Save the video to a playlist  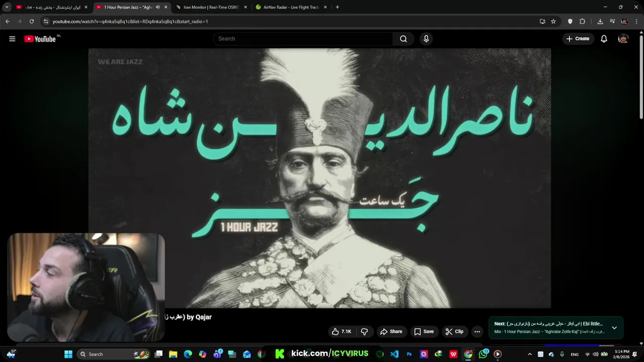(424, 331)
